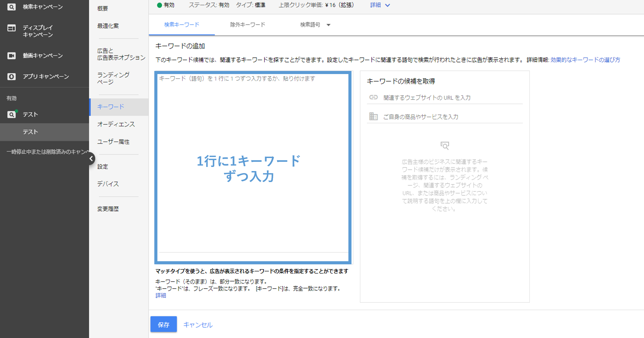Screen dimensions: 644x338
Task: Click 一時停止中または削除済みのキャンペーン entry
Action: (x=48, y=152)
